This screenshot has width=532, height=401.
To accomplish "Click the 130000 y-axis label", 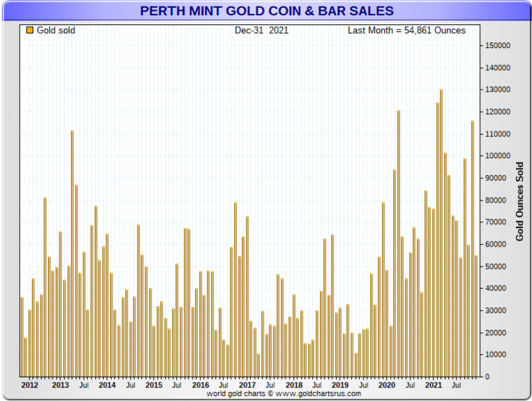I will tap(497, 90).
